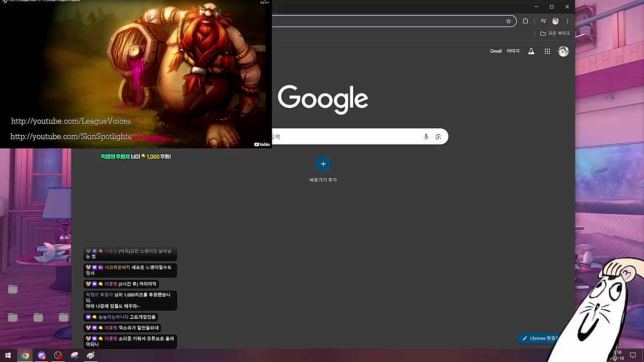Click the donation message 1,000치즈를 후원했습니다
The image size is (644, 362).
pos(130,300)
